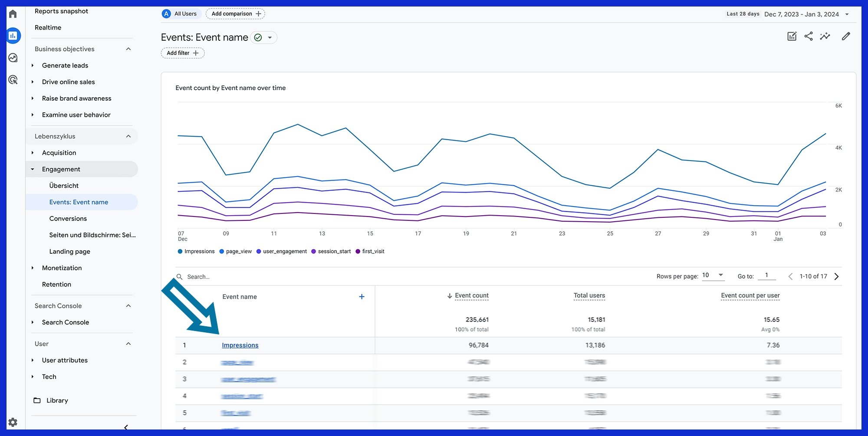868x436 pixels.
Task: Add a dimension with the plus icon
Action: click(362, 297)
